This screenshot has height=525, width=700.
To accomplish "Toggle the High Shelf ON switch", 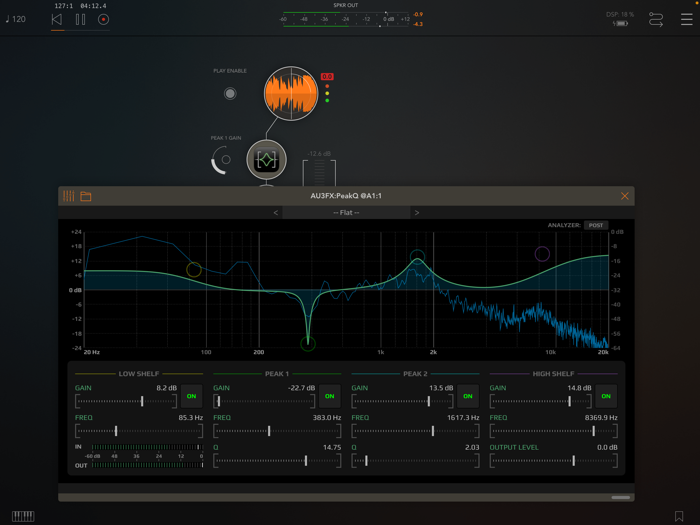I will (605, 396).
